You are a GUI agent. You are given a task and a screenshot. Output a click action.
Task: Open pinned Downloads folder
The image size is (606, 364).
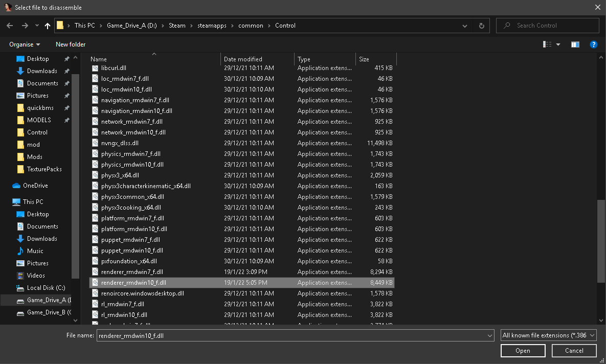coord(42,71)
